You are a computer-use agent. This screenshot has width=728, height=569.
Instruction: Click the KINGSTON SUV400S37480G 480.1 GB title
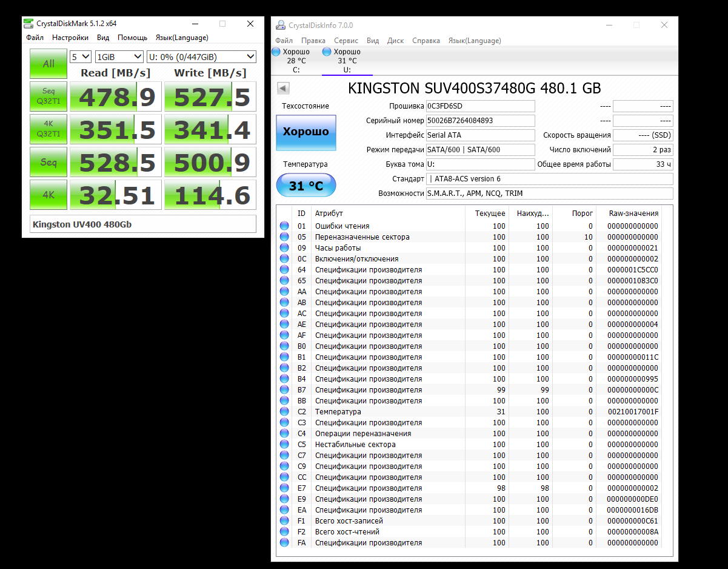(475, 88)
